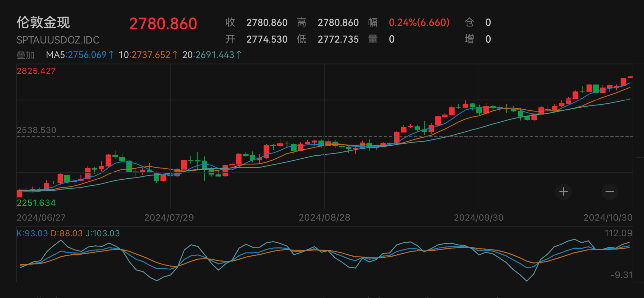Screen dimensions: 644x298
Task: Click the blue up arrow after MA5 value
Action: pyautogui.click(x=111, y=55)
